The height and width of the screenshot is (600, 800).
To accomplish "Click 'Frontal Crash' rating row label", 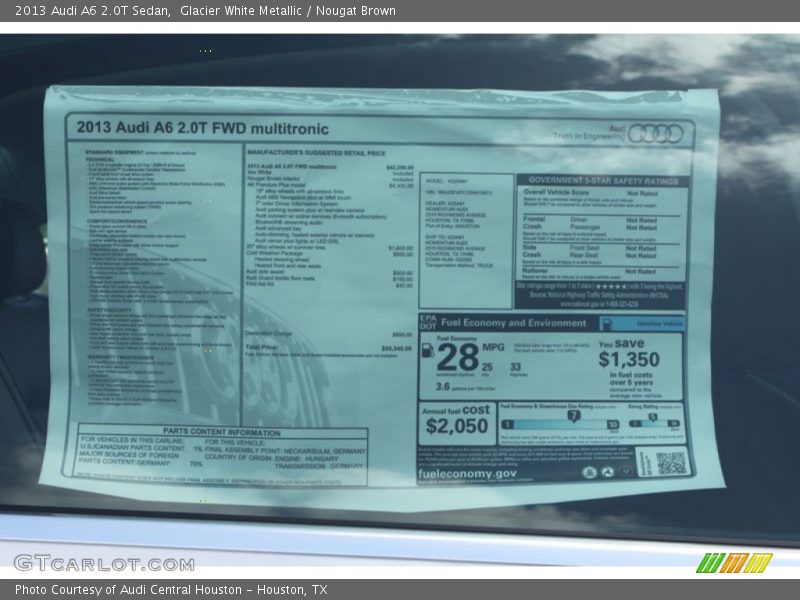I will coord(534,222).
